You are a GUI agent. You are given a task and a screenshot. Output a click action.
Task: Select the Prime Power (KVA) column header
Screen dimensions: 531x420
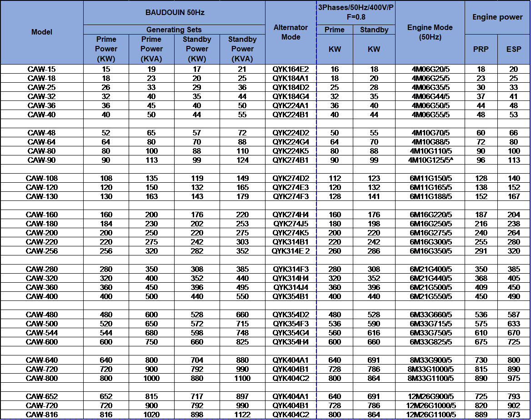click(x=151, y=49)
